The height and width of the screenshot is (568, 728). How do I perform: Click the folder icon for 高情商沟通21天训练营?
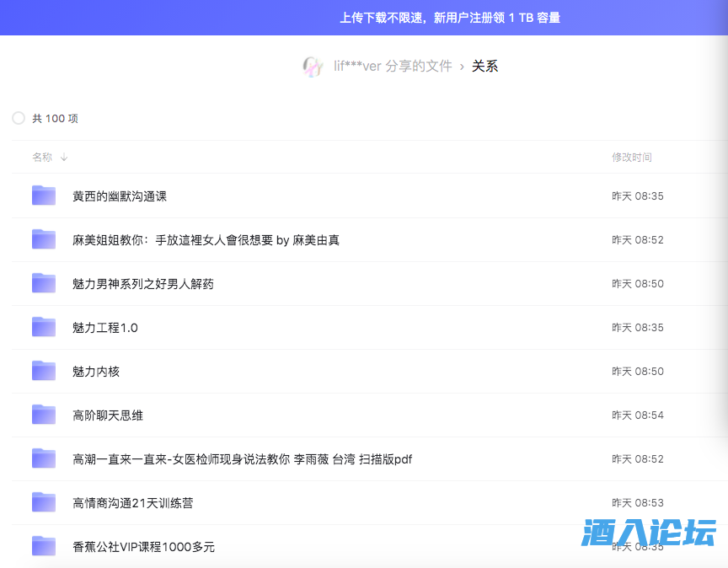[x=43, y=502]
